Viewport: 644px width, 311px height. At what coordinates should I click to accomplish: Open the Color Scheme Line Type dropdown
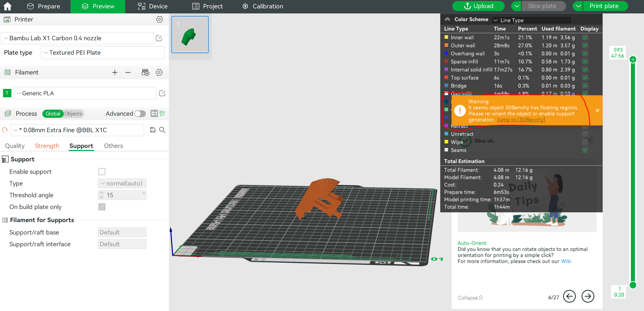531,20
